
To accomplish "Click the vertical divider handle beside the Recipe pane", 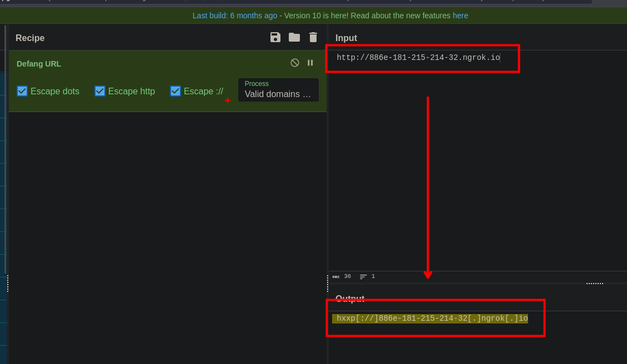I will coord(7,283).
